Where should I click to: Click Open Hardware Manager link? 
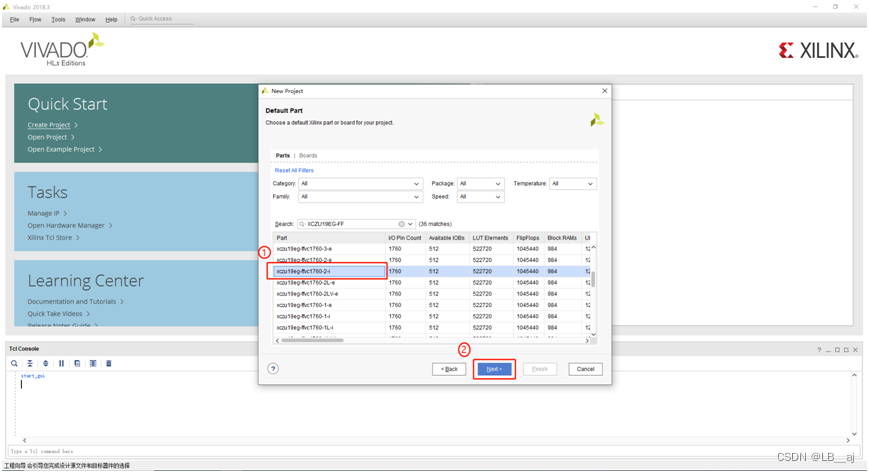66,226
